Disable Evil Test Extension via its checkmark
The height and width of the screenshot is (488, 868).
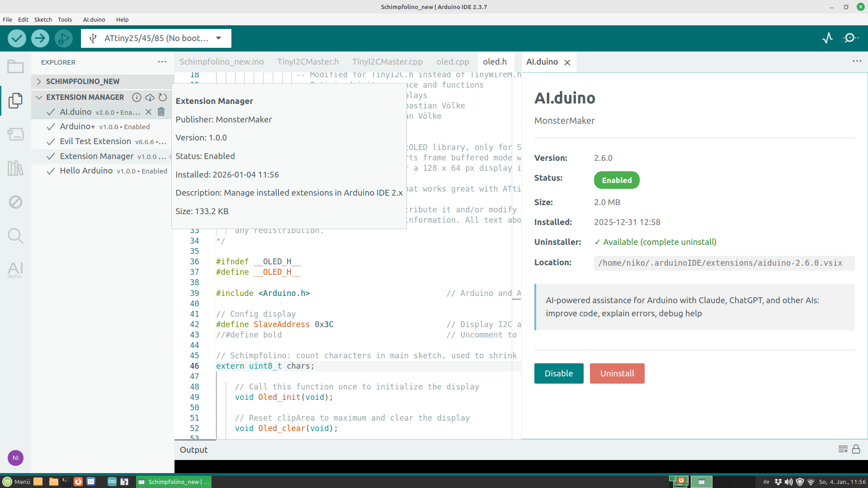51,141
